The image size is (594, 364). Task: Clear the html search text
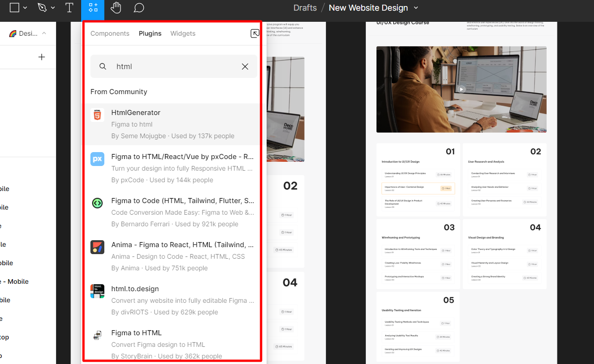click(245, 66)
